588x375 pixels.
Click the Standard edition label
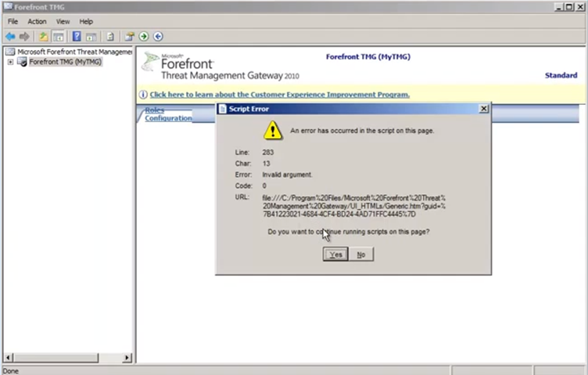[561, 75]
